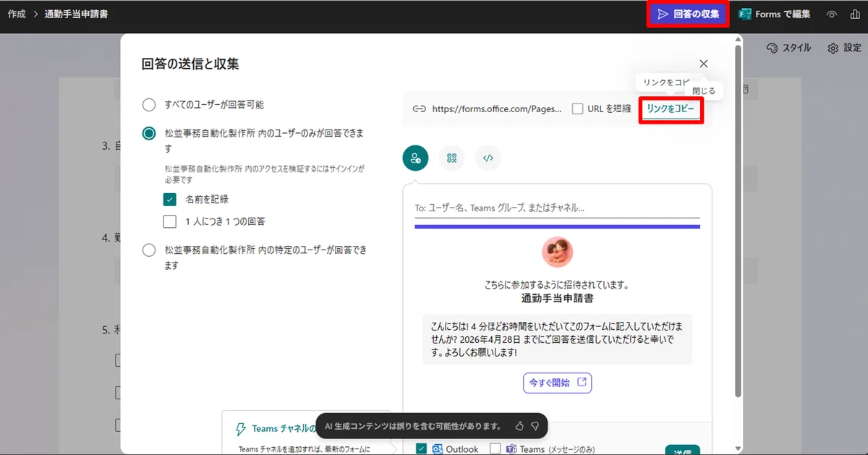Select 内の特定のユーザーが回答できます radio option

click(149, 250)
